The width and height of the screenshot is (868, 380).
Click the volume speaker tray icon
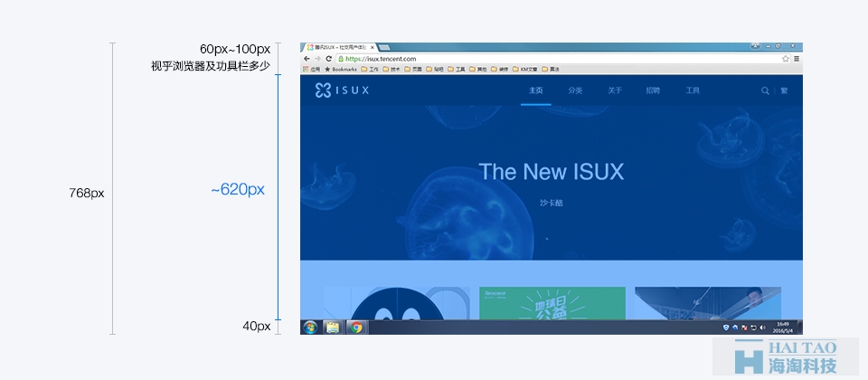[x=763, y=328]
